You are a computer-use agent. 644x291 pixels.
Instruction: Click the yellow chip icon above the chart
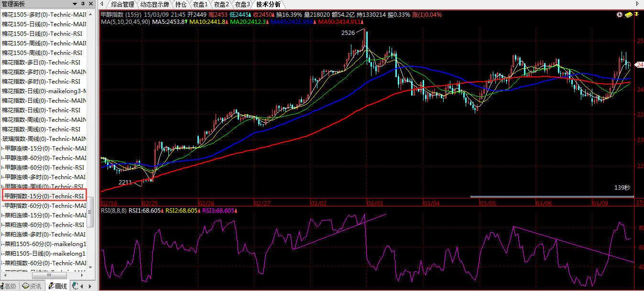[x=628, y=15]
